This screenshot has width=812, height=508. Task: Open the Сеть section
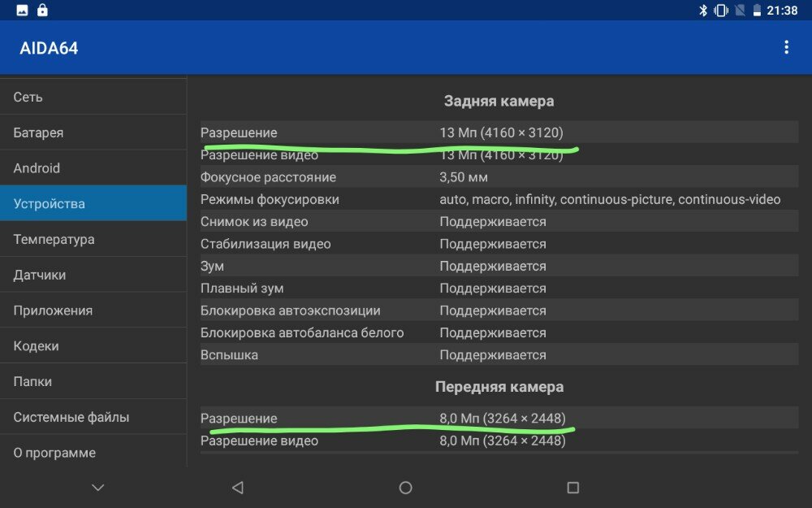(93, 97)
